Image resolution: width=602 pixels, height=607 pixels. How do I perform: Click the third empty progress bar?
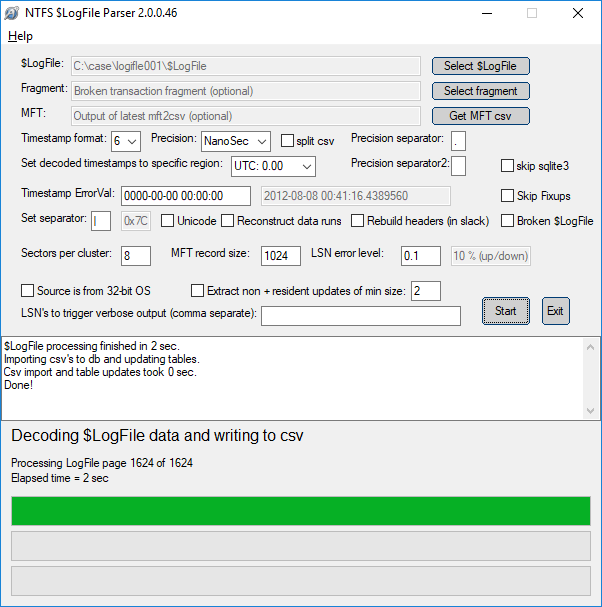(301, 581)
